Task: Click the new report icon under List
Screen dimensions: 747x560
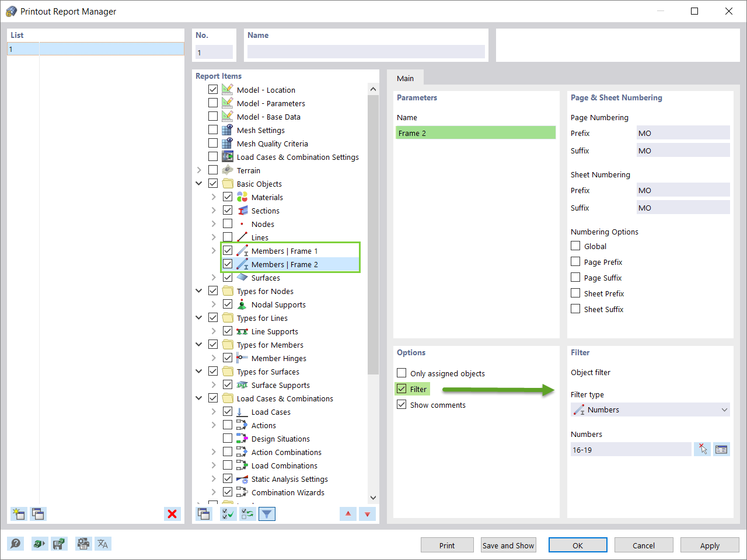Action: (19, 514)
